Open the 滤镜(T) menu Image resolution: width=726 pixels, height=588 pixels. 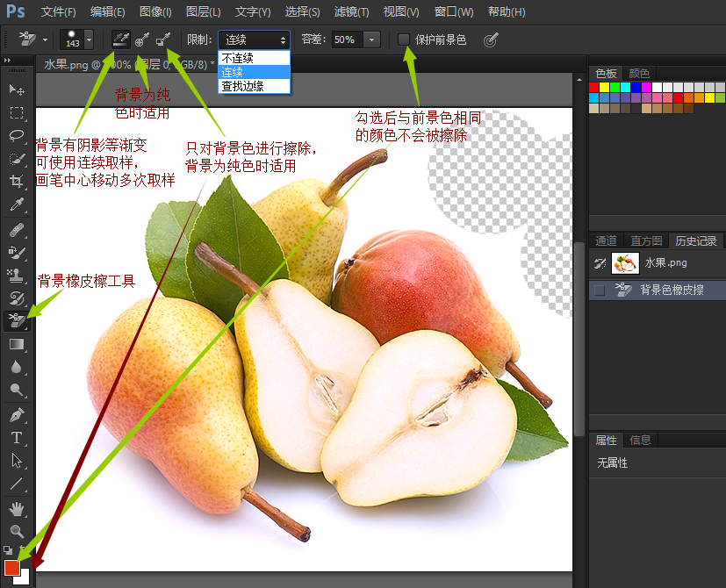(x=351, y=12)
